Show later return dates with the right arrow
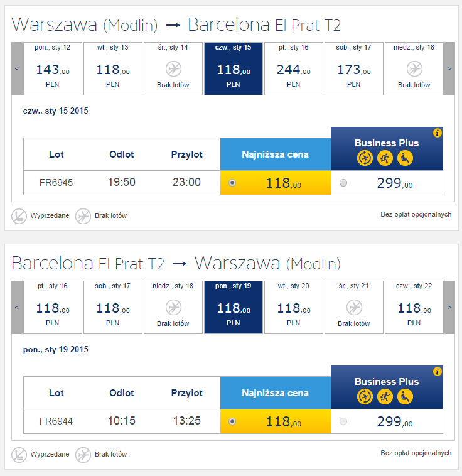The image size is (462, 476). pos(449,307)
